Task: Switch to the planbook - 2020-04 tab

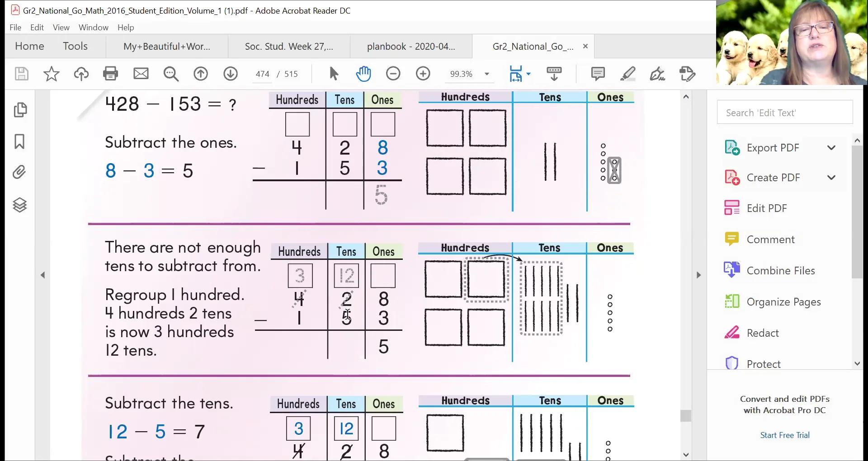Action: coord(411,47)
